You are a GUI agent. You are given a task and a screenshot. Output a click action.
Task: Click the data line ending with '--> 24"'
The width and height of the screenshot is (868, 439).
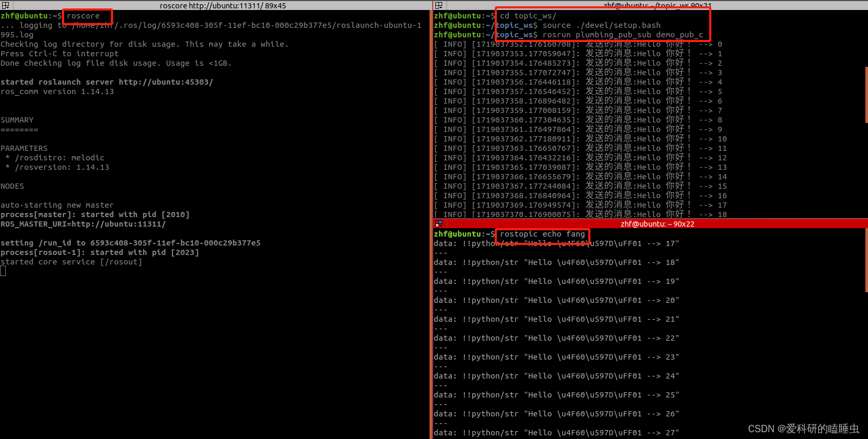(x=556, y=376)
